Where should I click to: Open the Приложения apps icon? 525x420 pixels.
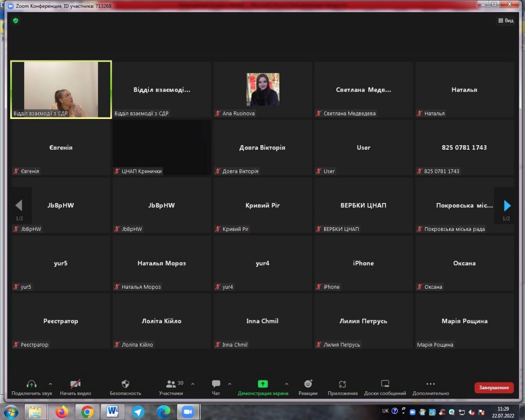342,384
